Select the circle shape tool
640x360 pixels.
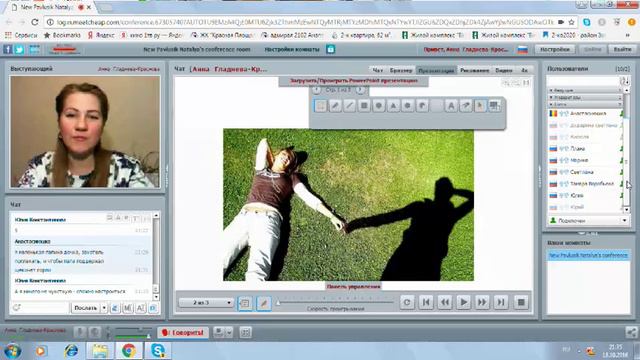tap(379, 106)
